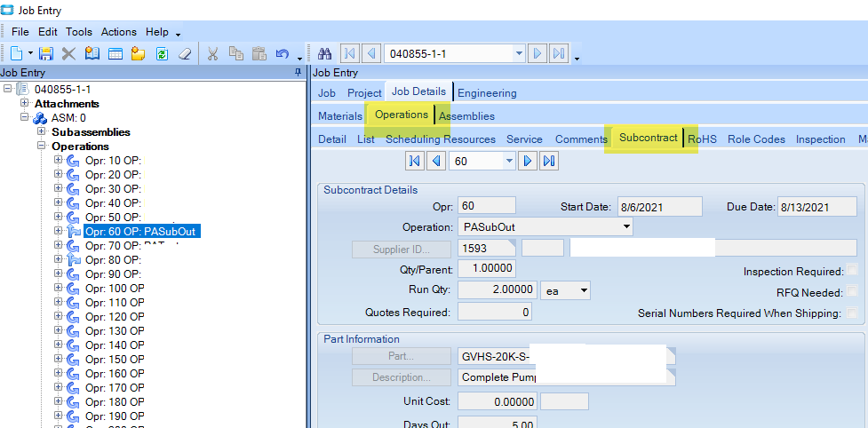Click the Description... button
This screenshot has width=868, height=428.
pyautogui.click(x=402, y=377)
